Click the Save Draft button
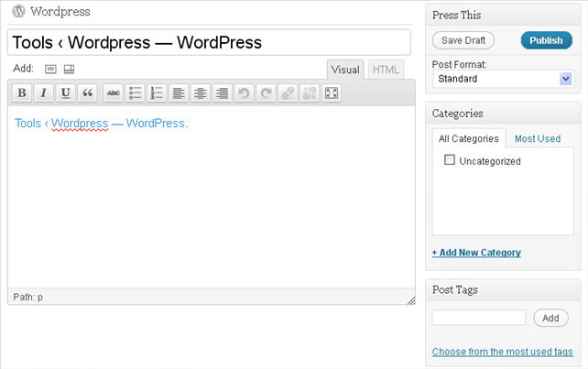Viewport: 588px width, 369px height. point(463,40)
